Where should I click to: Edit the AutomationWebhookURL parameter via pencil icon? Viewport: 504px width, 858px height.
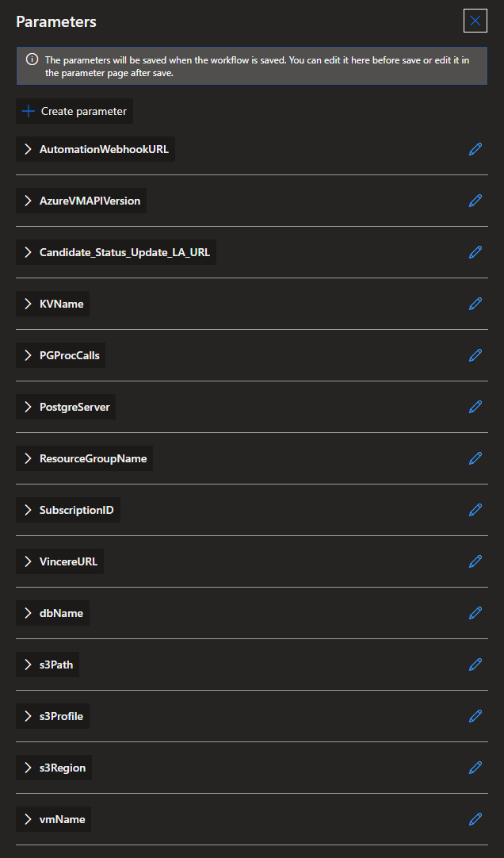click(x=475, y=149)
